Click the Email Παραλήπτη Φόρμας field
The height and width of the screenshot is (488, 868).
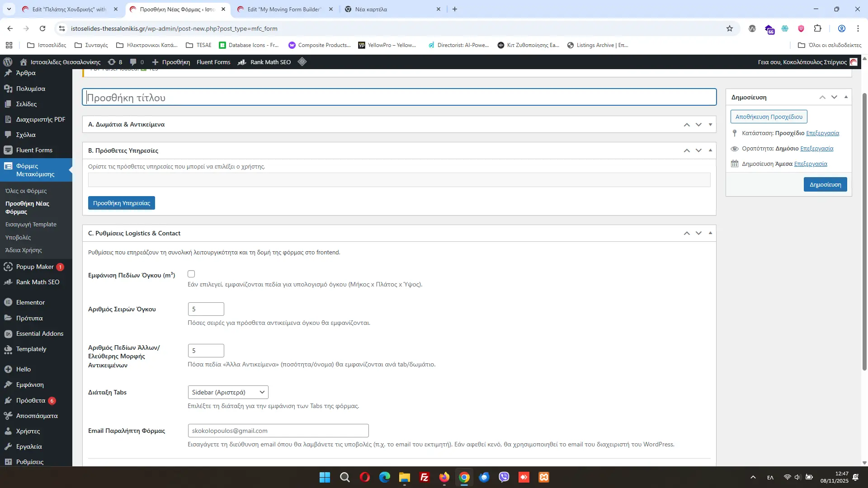click(x=278, y=431)
